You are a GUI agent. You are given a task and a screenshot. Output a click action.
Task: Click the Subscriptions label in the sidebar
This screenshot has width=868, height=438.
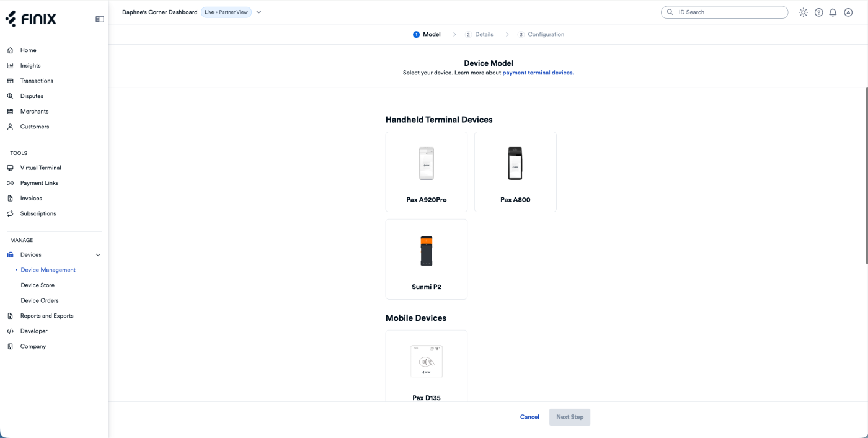[x=38, y=213]
